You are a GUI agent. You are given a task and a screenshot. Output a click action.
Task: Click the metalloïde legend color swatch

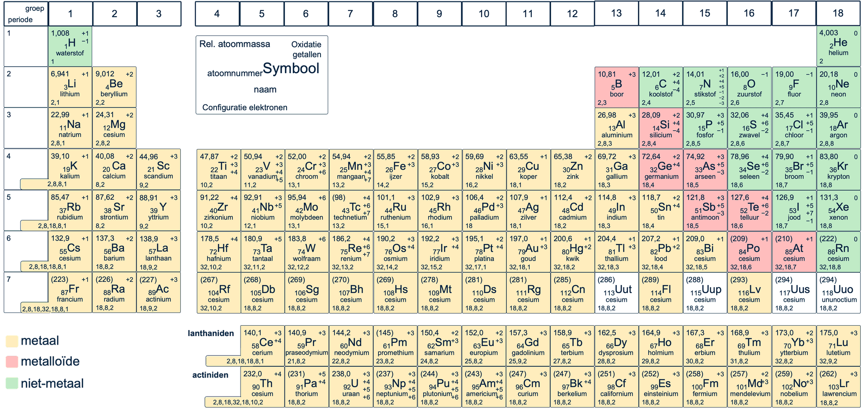(x=12, y=361)
